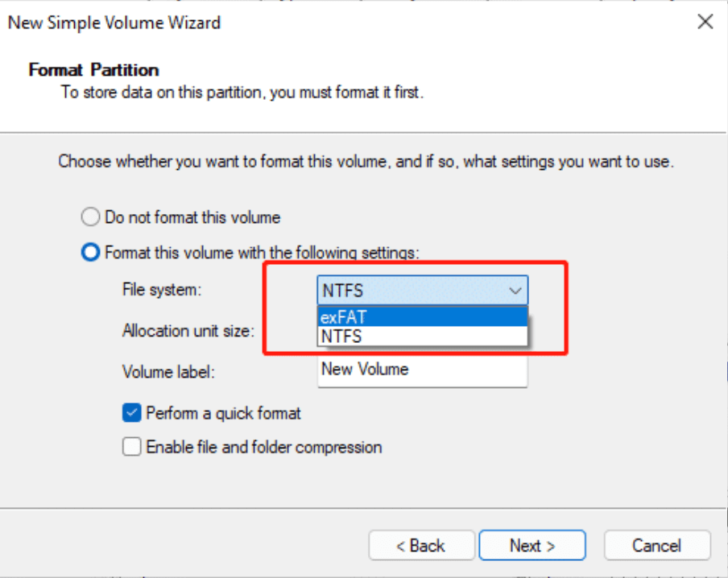Click the quick format checkmark icon
Viewport: 728px width, 578px height.
pos(130,413)
